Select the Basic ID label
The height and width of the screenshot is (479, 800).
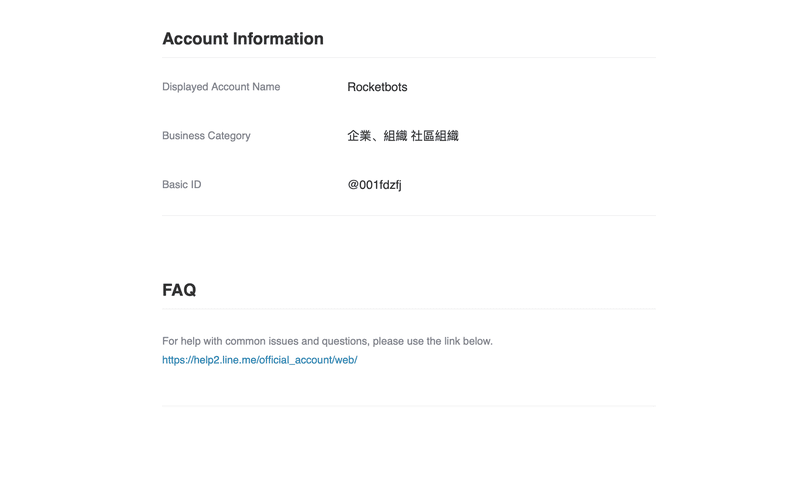tap(181, 185)
